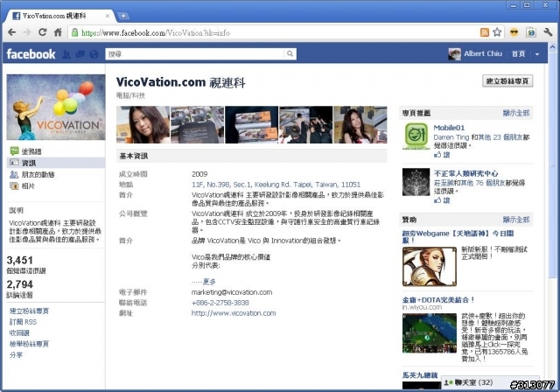Screen dimensions: 560x392
Task: Click the +886-2-2758-3838 phone link
Action: [x=220, y=303]
